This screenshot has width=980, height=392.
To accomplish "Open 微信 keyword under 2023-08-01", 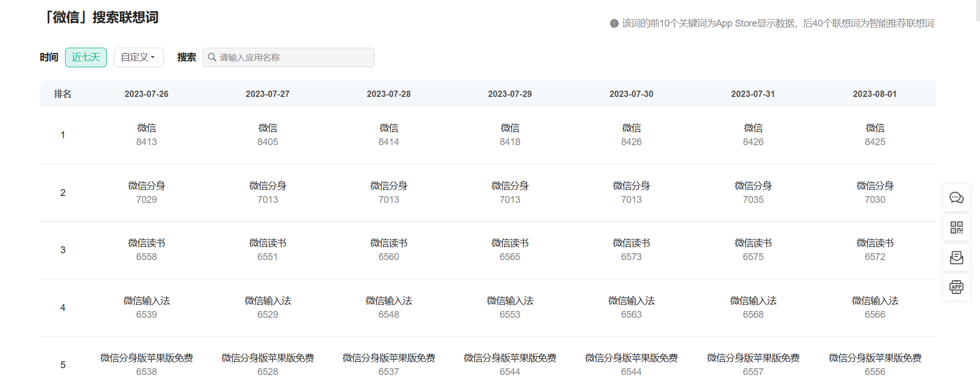I will point(875,128).
